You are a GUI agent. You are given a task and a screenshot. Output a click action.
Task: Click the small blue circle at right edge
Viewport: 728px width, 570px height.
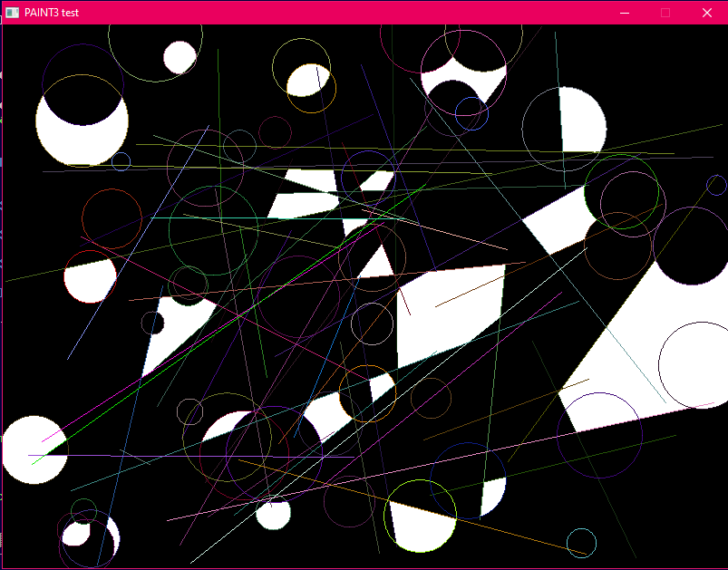(716, 185)
